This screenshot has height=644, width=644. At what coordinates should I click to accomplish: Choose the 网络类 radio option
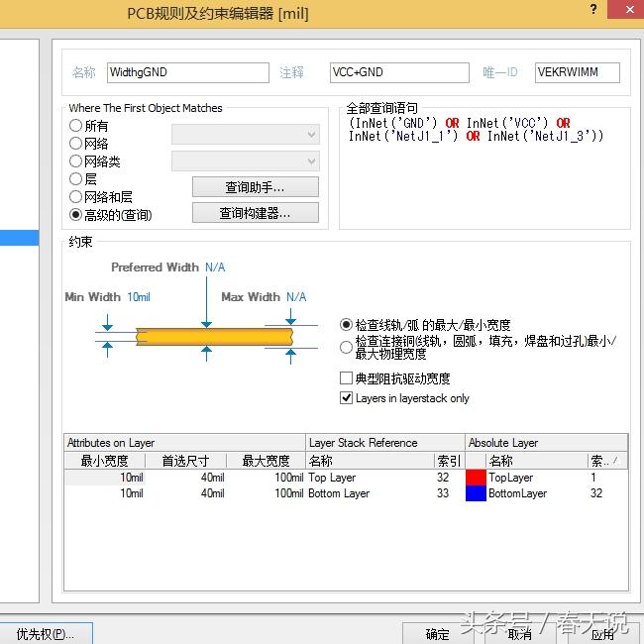(x=75, y=161)
